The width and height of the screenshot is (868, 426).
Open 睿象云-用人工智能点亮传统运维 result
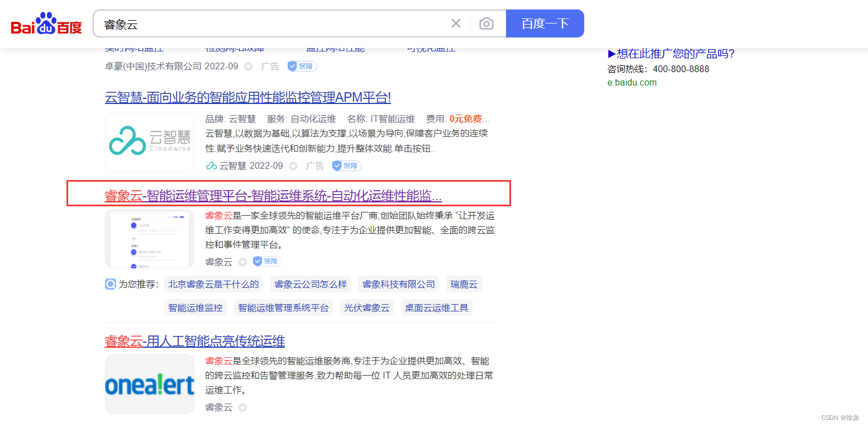coord(195,341)
